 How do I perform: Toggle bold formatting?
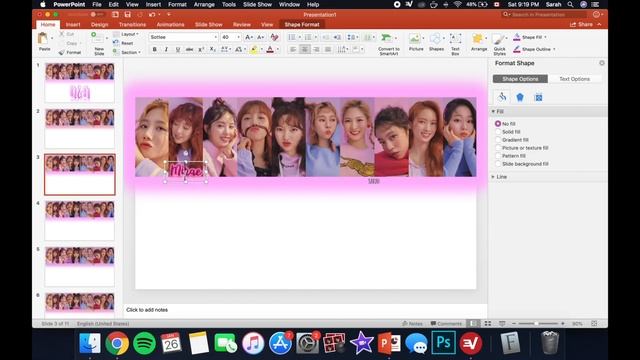click(x=155, y=49)
